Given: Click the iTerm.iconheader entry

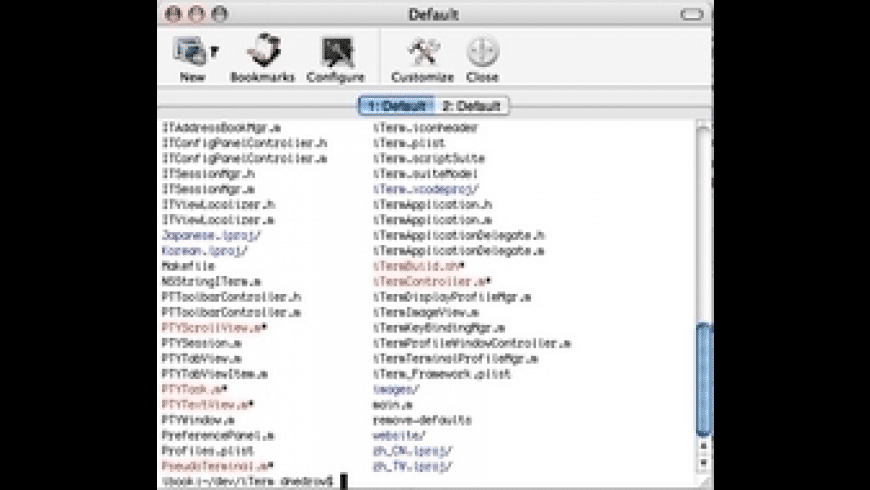Looking at the screenshot, I should tap(426, 128).
